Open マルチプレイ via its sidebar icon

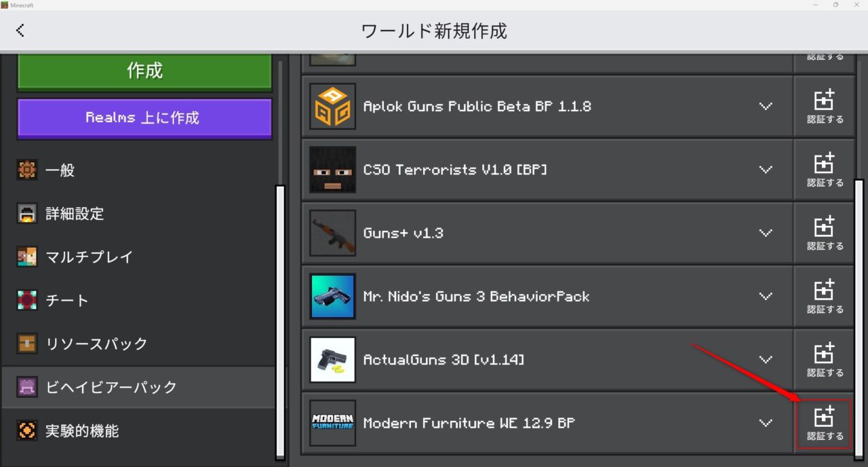pos(26,257)
